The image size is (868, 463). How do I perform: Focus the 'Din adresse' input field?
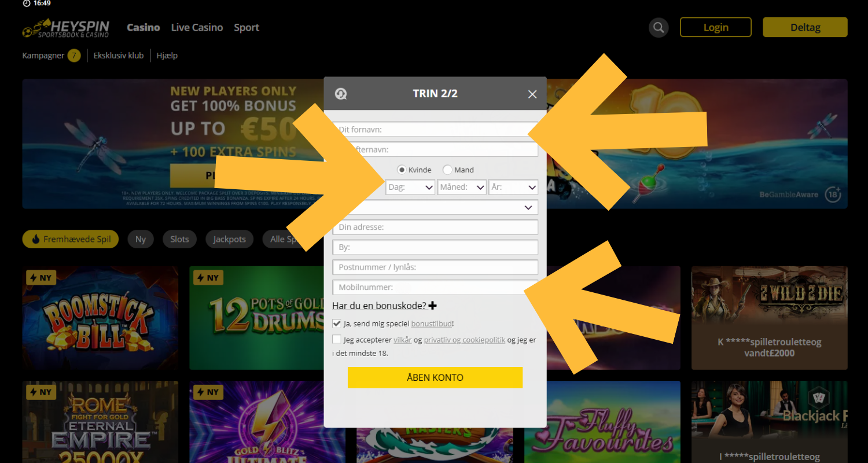pyautogui.click(x=435, y=227)
